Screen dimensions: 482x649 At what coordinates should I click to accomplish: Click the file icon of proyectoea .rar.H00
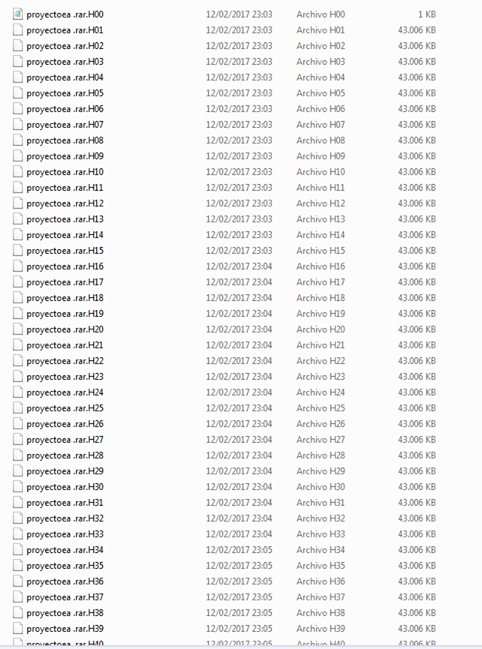(18, 14)
